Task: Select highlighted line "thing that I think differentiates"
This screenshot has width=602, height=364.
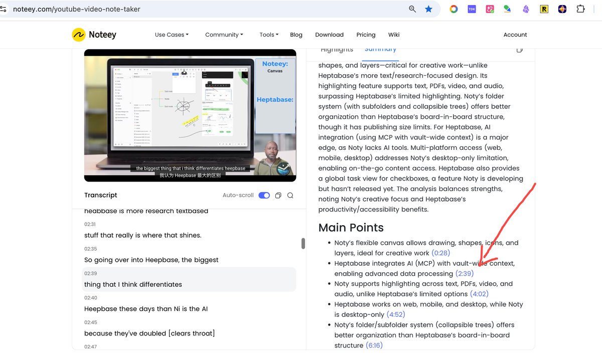Action: (x=133, y=285)
